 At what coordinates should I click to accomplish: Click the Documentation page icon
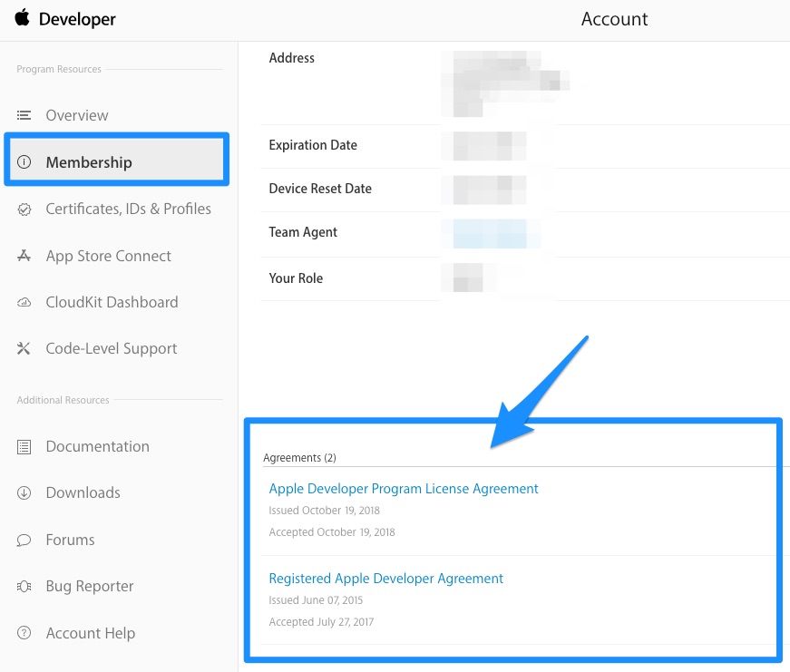(x=24, y=447)
